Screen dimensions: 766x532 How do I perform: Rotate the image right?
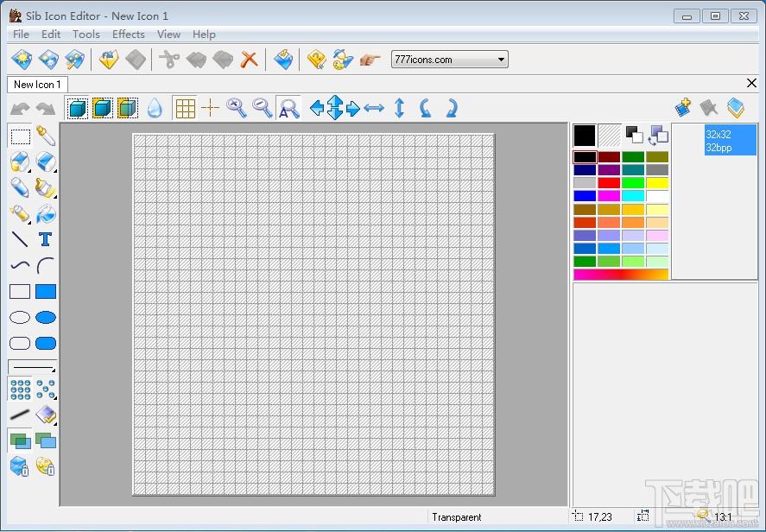click(x=452, y=108)
